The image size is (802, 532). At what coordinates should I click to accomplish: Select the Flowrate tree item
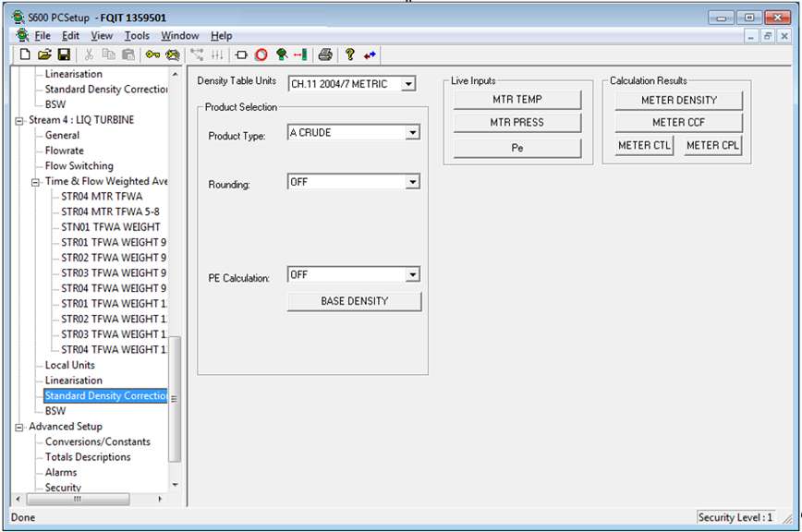coord(64,151)
